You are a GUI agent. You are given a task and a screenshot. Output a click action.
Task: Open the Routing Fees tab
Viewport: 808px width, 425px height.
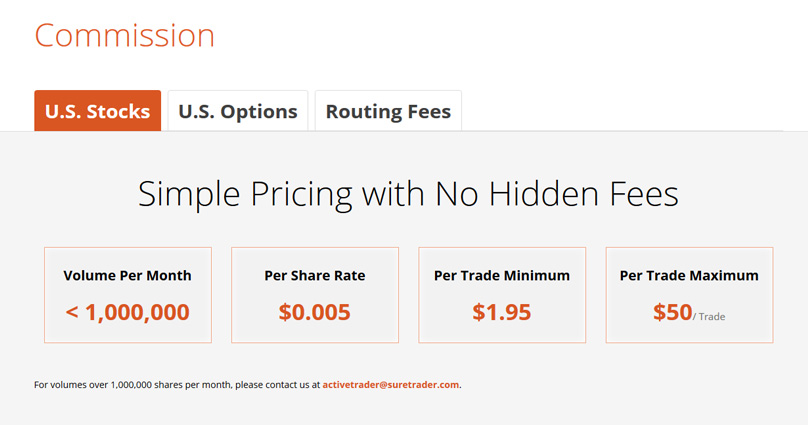point(388,111)
